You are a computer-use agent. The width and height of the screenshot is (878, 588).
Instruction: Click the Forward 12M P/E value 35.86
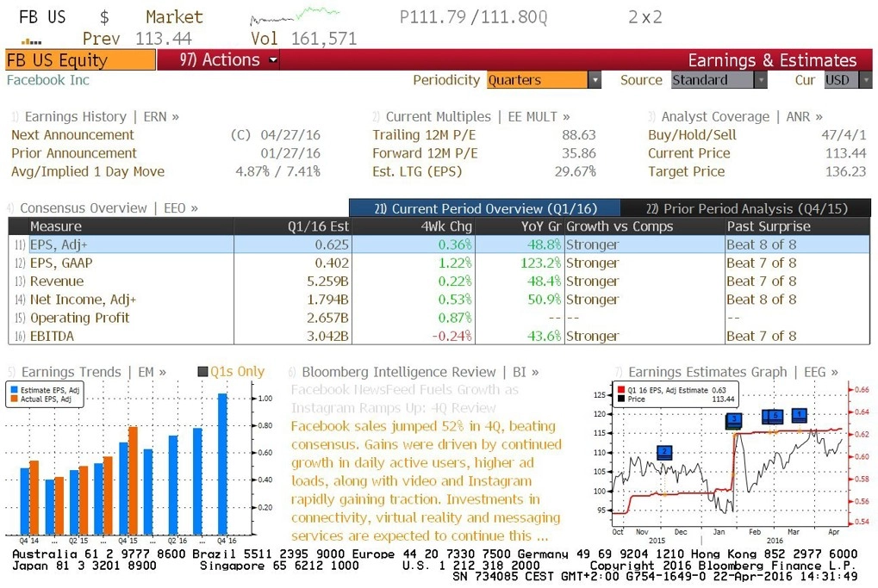[x=579, y=153]
